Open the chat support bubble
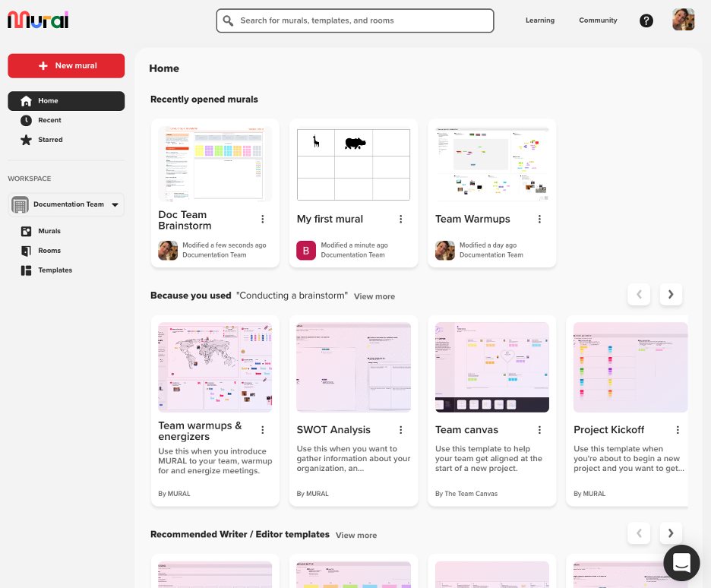Viewport: 711px width, 588px height. [681, 563]
